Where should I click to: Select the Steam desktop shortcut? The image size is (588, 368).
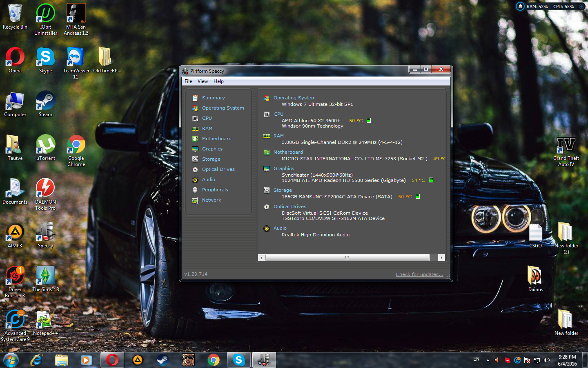click(45, 104)
